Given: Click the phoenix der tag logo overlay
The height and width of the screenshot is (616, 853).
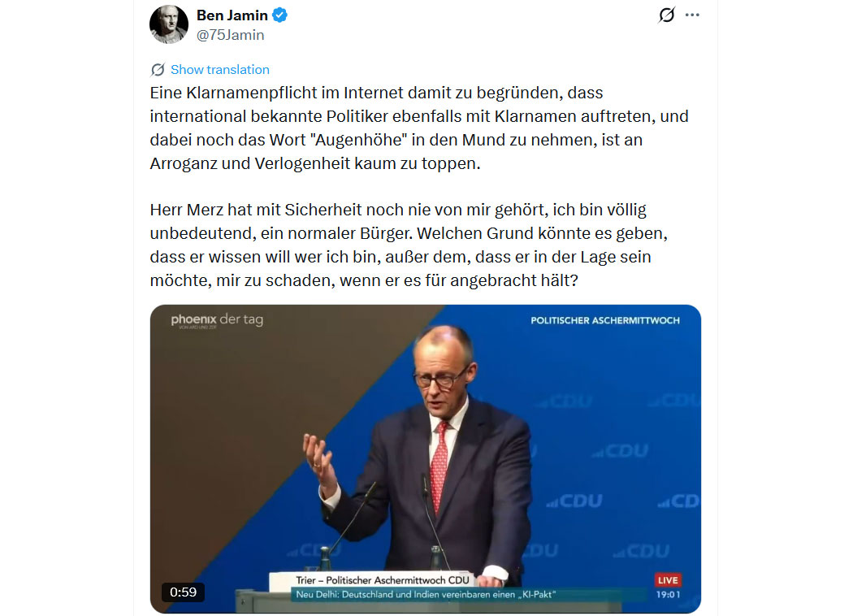Looking at the screenshot, I should [x=217, y=320].
